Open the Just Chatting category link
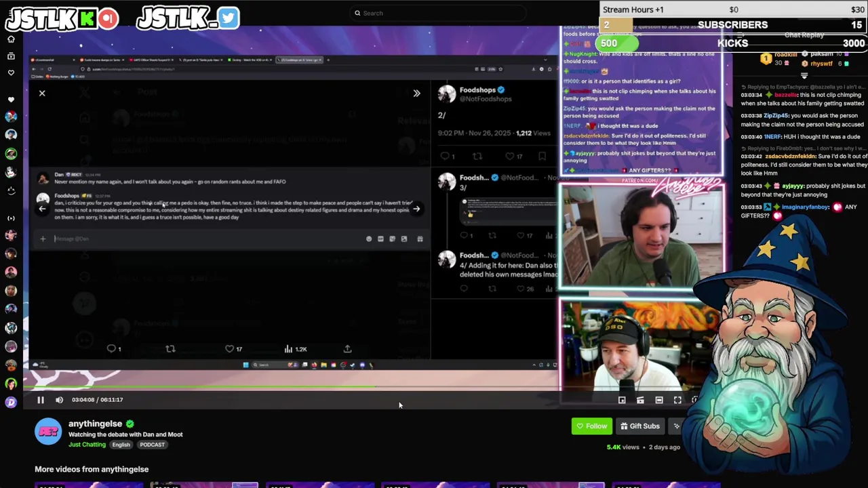Viewport: 868px width, 488px height. coord(87,445)
